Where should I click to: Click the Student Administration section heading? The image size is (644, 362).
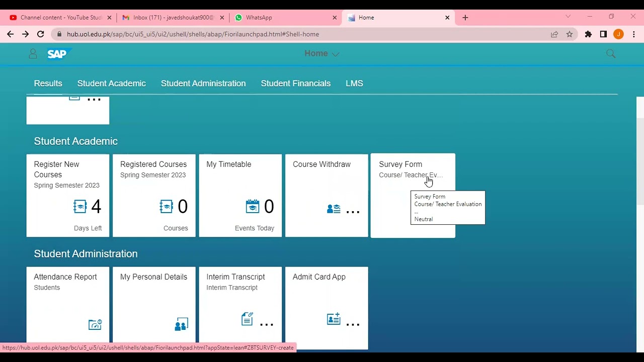(86, 254)
